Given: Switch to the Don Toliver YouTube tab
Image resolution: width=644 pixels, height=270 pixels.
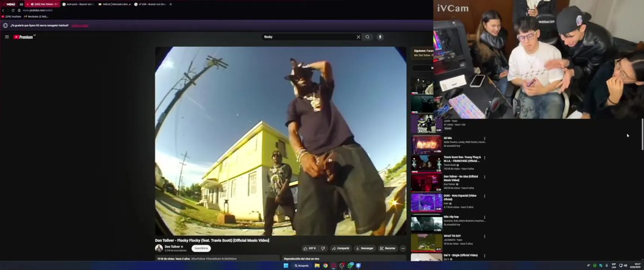Looking at the screenshot, I should [x=42, y=4].
